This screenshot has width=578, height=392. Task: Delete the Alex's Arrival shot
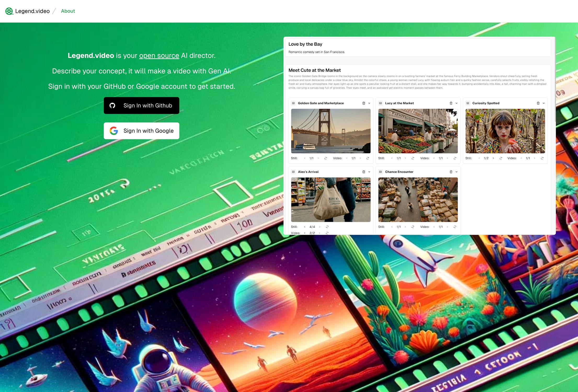point(364,172)
